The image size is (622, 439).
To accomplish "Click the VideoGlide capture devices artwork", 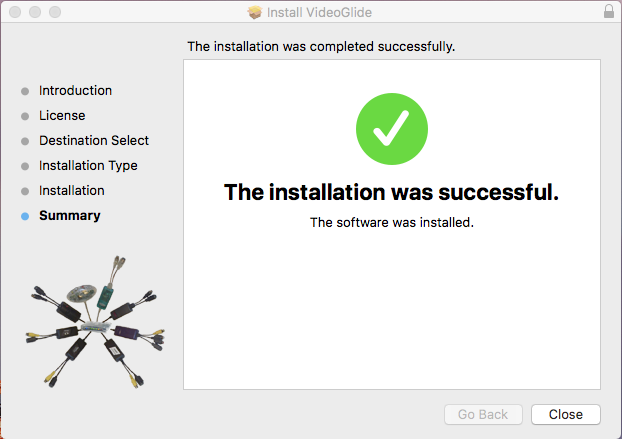I will click(x=92, y=320).
